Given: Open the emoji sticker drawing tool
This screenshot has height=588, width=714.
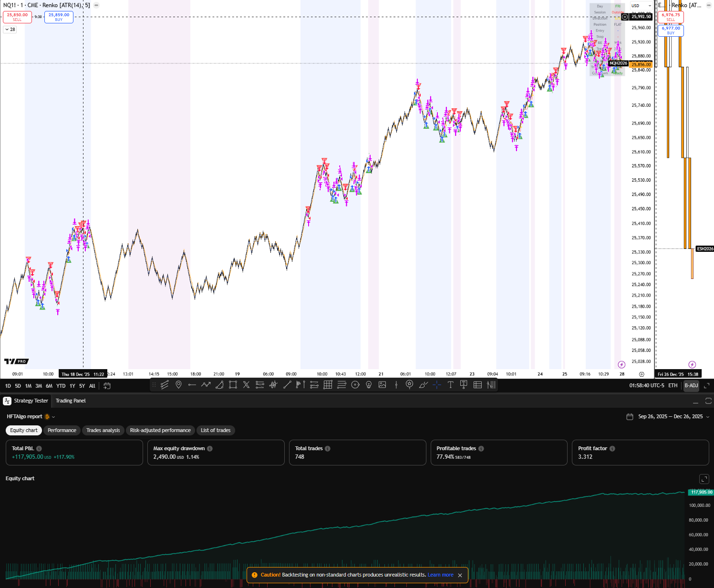Looking at the screenshot, I should point(409,385).
